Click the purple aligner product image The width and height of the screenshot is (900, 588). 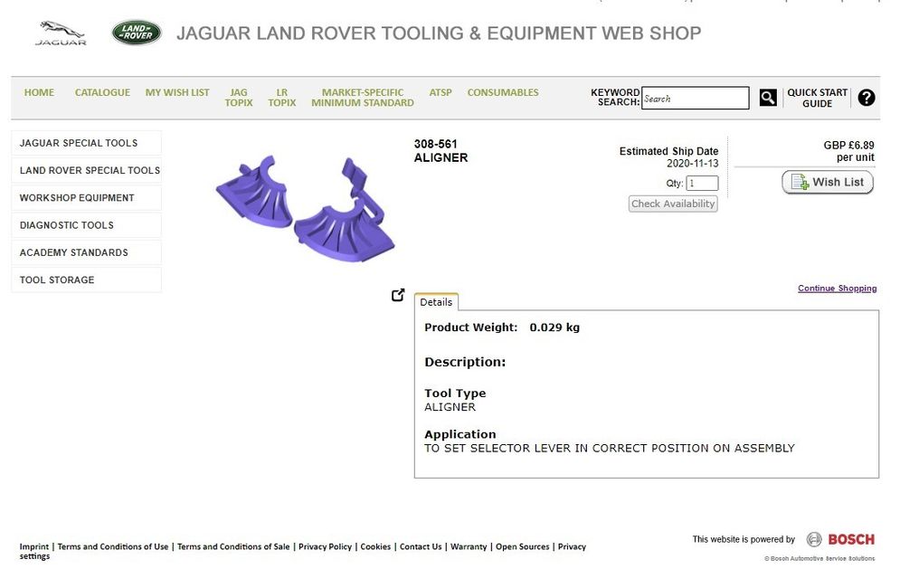306,209
